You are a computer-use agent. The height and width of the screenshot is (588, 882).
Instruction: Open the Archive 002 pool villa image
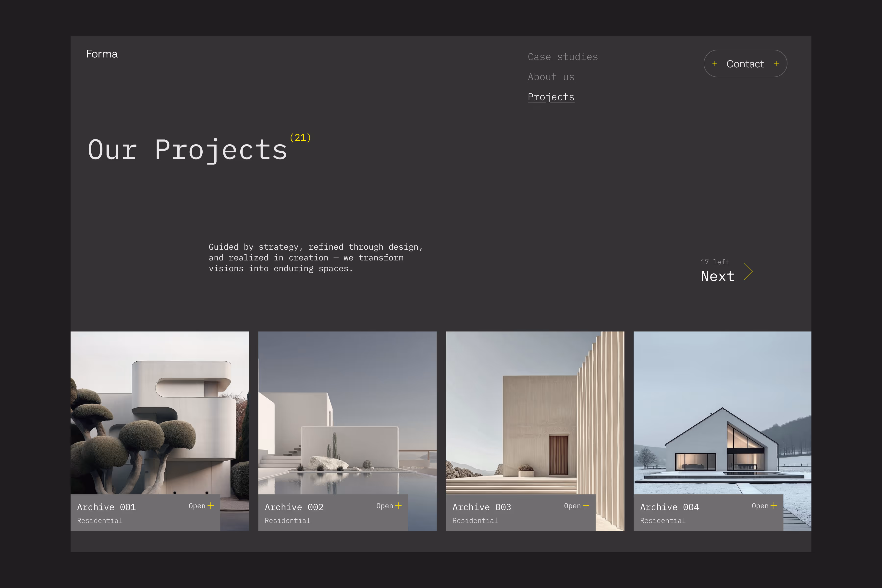coord(347,413)
